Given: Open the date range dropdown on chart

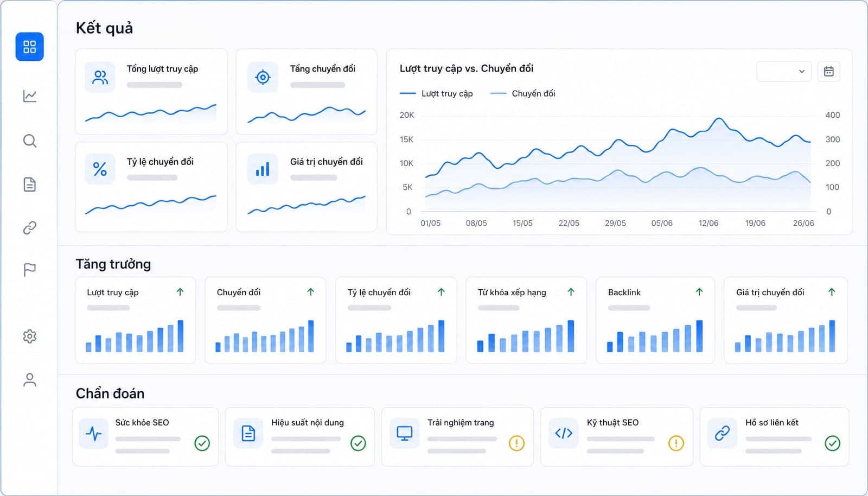Looking at the screenshot, I should (784, 72).
